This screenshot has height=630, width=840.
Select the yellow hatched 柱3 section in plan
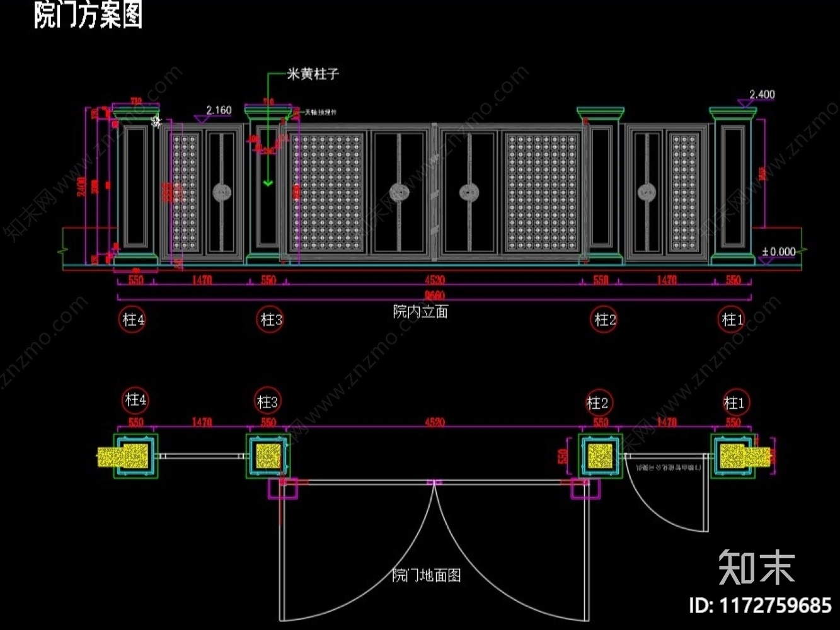(268, 456)
